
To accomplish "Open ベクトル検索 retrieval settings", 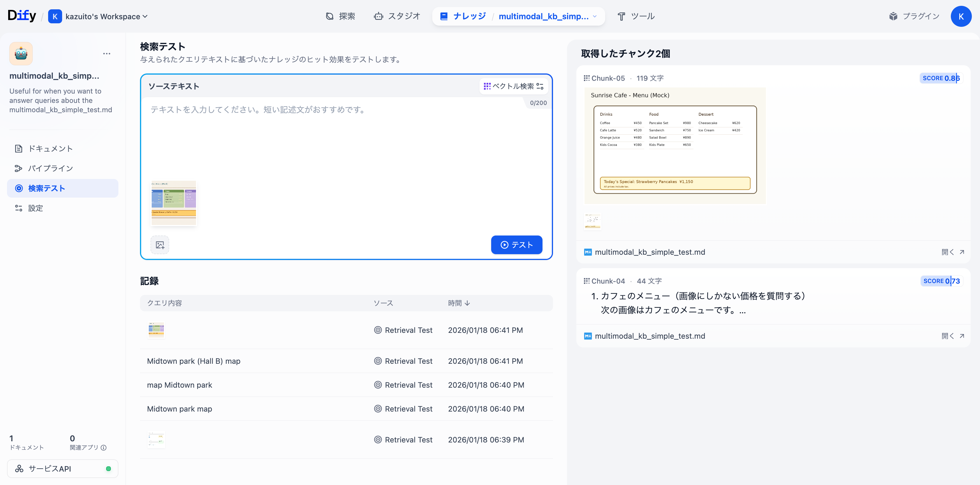I will pos(513,86).
